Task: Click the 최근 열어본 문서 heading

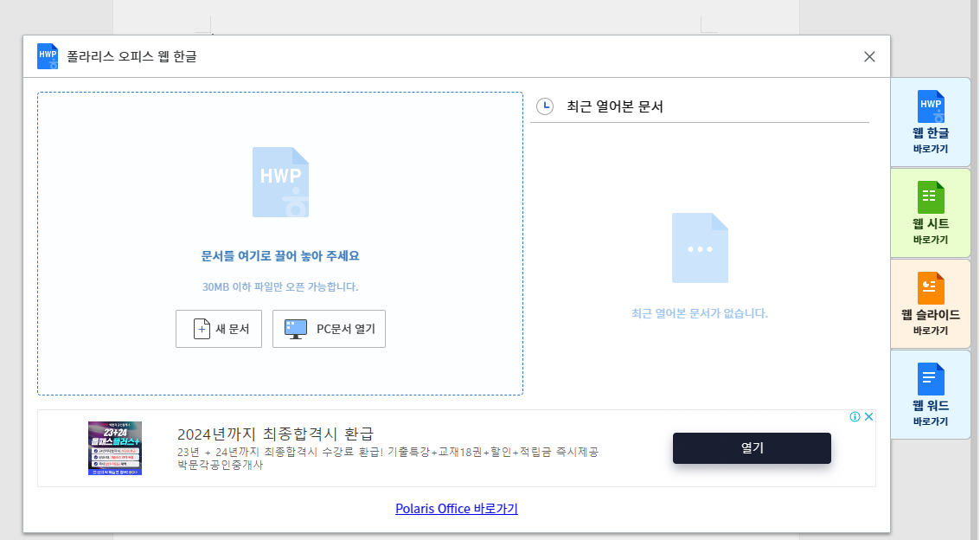Action: pyautogui.click(x=615, y=107)
